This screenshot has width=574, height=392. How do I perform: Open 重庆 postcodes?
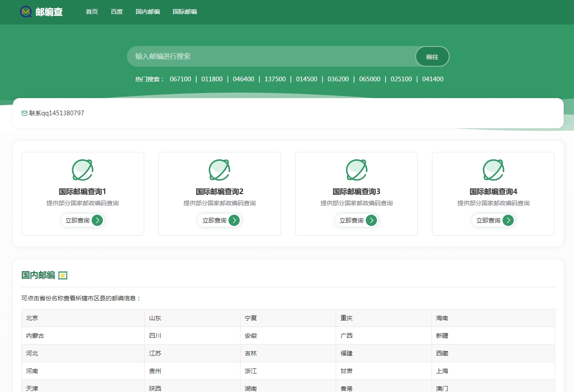[x=346, y=318]
